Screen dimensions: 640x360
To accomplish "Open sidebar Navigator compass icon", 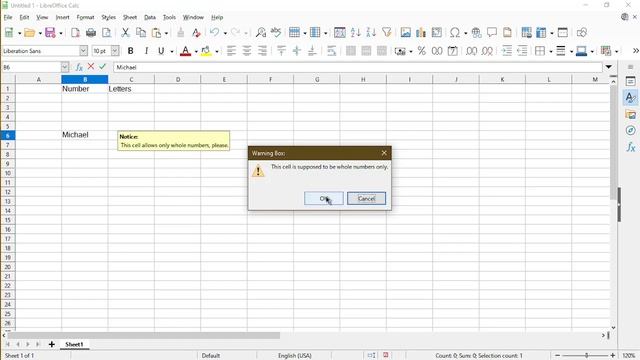I will pyautogui.click(x=631, y=131).
